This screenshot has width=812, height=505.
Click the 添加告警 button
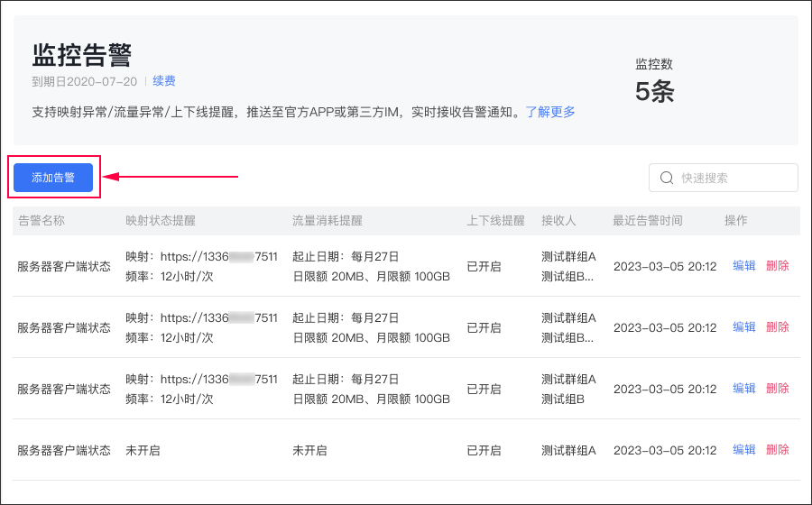[53, 178]
